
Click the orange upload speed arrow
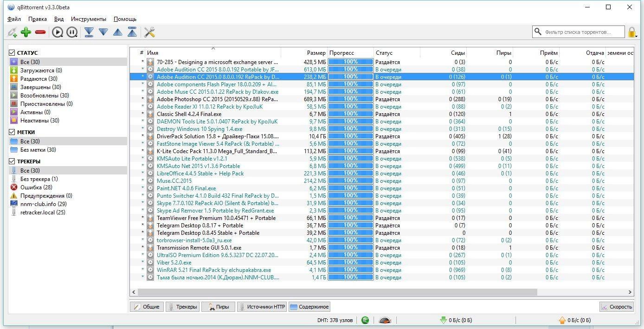(x=562, y=320)
